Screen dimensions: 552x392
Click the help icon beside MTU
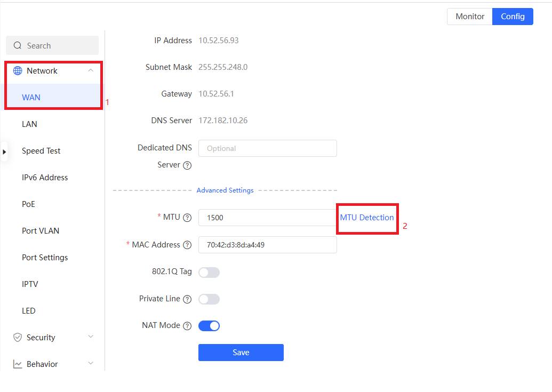coord(187,218)
